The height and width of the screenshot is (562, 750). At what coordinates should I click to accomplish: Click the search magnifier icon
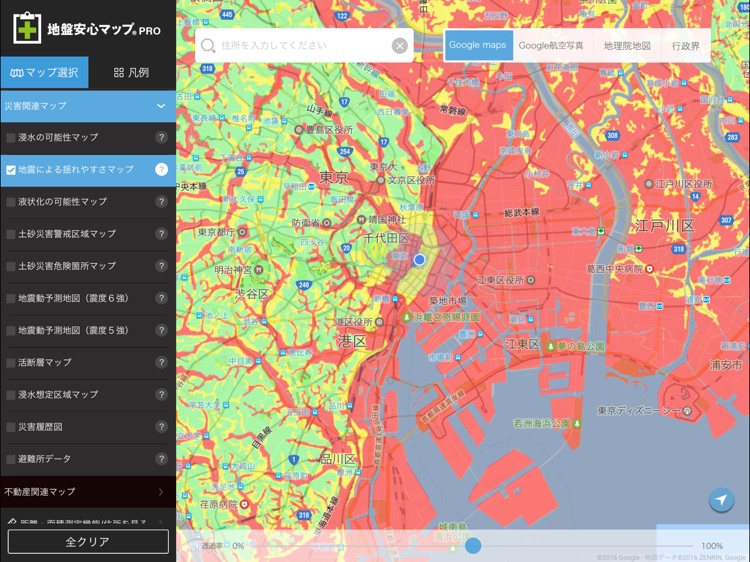point(208,45)
